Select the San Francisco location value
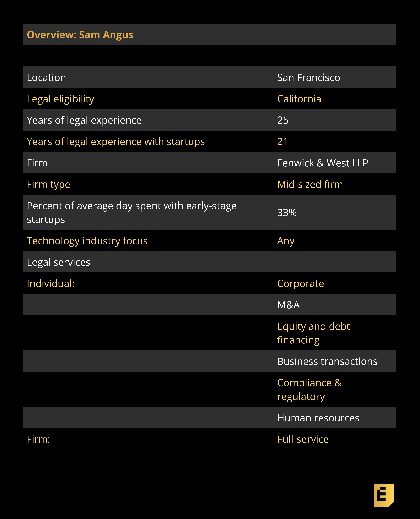Viewport: 420px width, 519px height. point(309,78)
